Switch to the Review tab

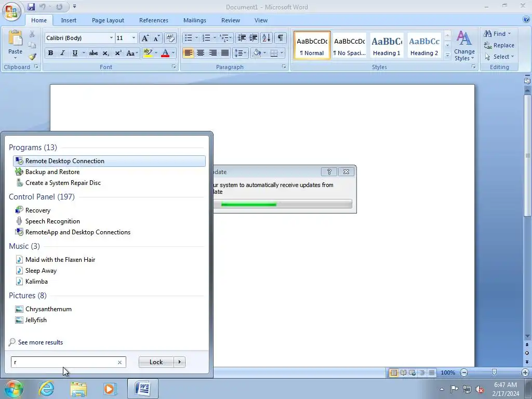click(231, 20)
